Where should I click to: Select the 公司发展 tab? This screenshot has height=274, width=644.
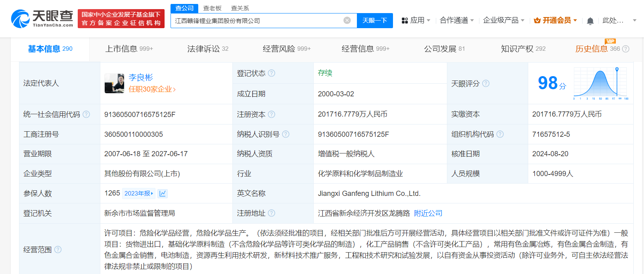click(x=444, y=49)
